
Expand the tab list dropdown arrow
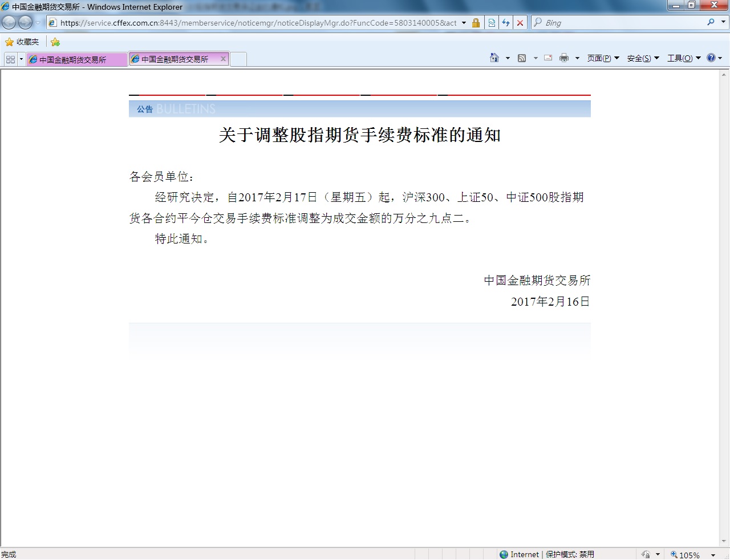click(x=21, y=59)
